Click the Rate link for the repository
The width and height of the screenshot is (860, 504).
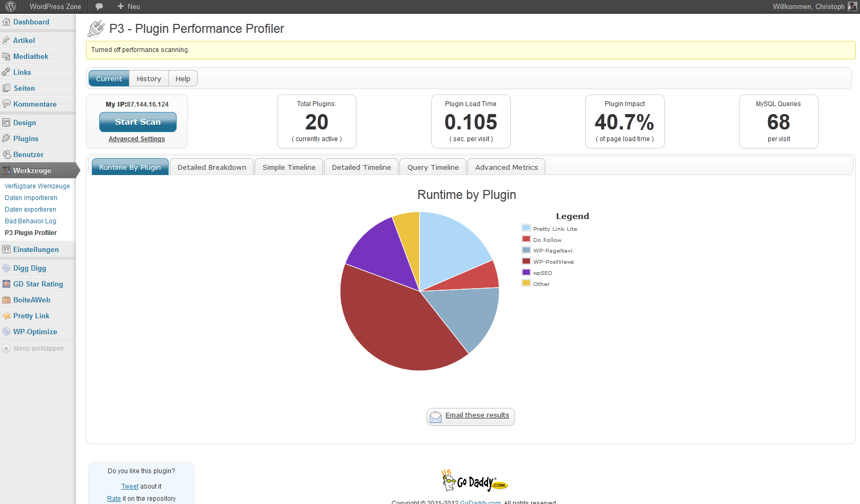114,499
